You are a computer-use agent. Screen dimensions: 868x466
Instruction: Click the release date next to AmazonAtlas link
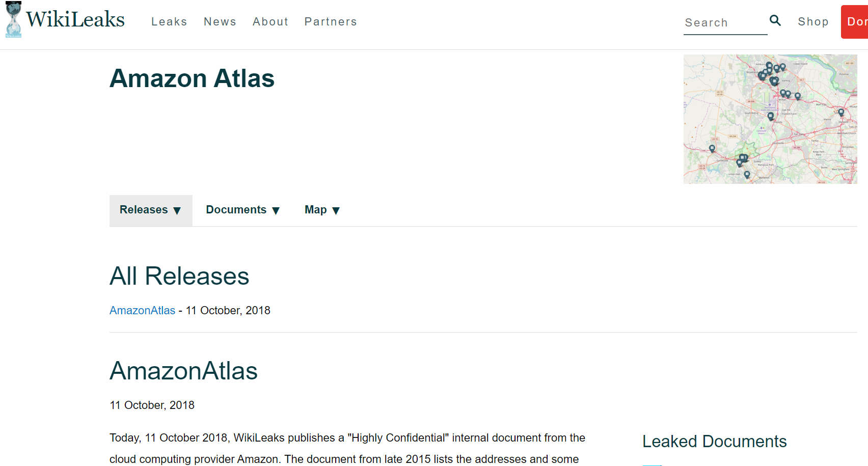tap(228, 311)
